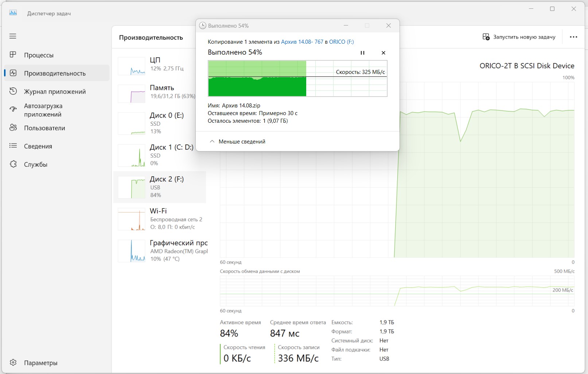Select Производительность in sidebar
588x374 pixels.
click(57, 73)
